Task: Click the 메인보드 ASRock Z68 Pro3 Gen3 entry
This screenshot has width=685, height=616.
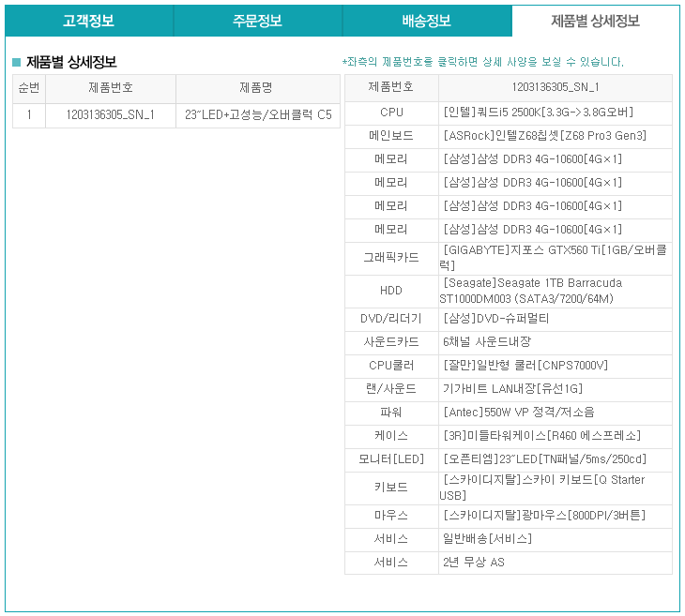Action: pos(545,136)
